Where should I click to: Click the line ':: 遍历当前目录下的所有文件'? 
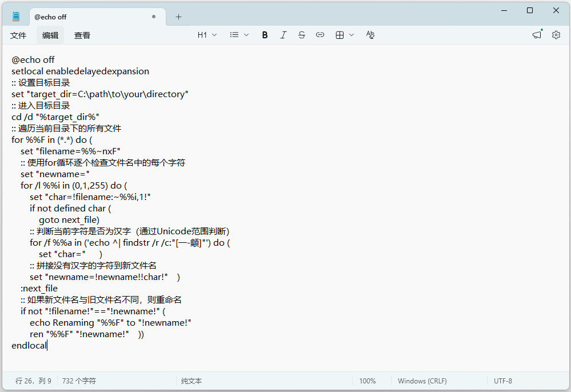pos(66,128)
